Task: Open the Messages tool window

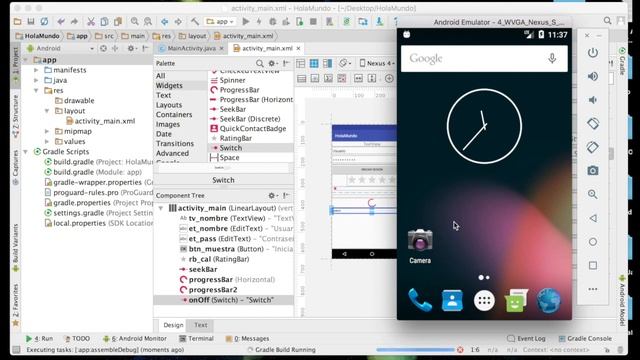Action: pos(247,338)
